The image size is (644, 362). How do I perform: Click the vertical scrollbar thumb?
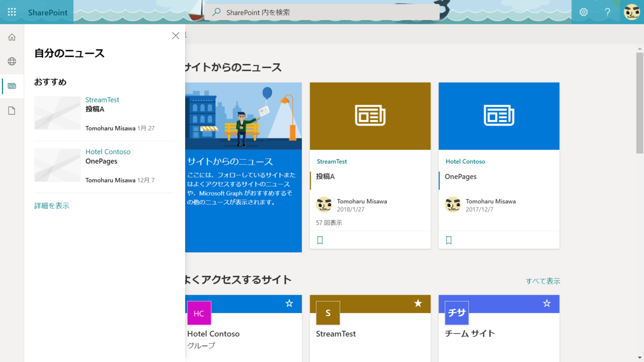(639, 104)
